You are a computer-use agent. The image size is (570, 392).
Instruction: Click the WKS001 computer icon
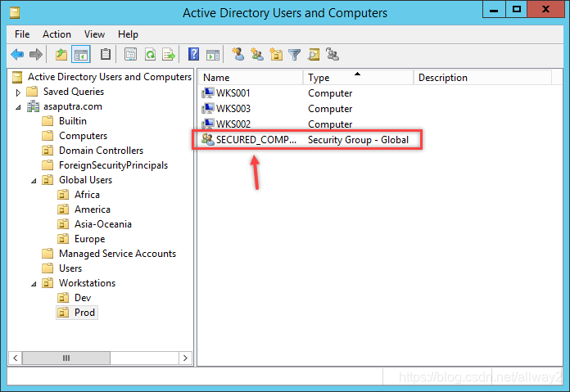point(207,93)
